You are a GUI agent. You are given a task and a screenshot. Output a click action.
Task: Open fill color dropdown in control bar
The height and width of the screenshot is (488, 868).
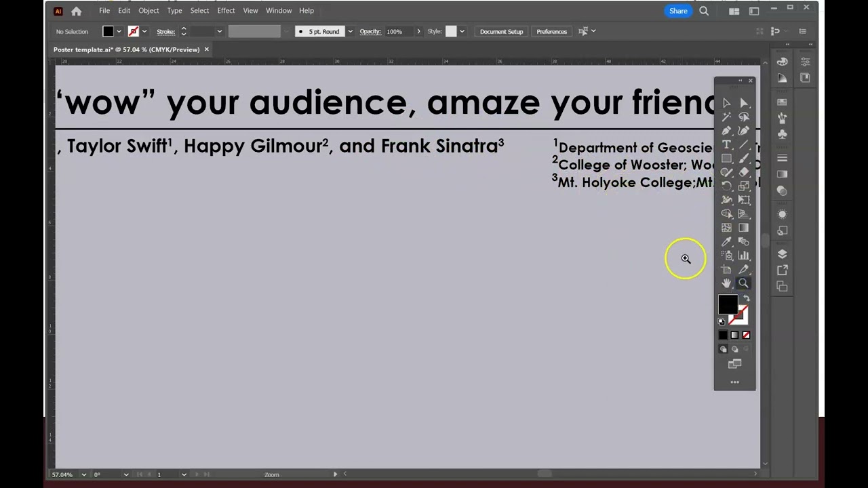119,31
